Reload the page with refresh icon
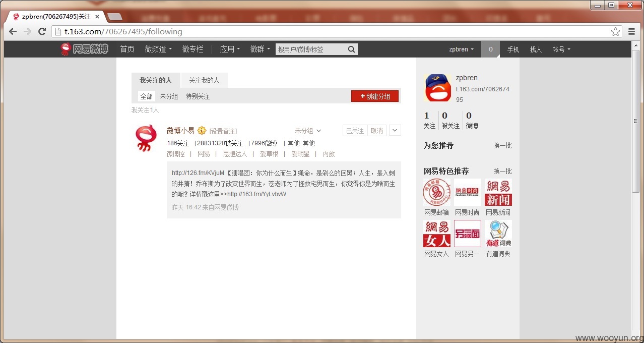644x343 pixels. (x=42, y=31)
